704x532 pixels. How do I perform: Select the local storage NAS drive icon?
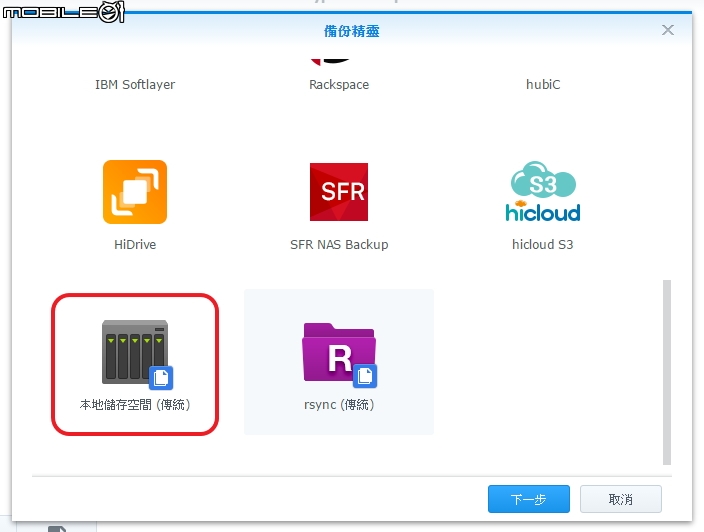tap(137, 355)
